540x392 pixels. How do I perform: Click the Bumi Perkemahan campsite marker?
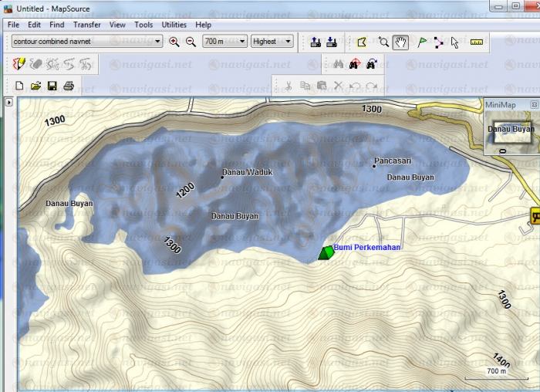click(x=326, y=252)
